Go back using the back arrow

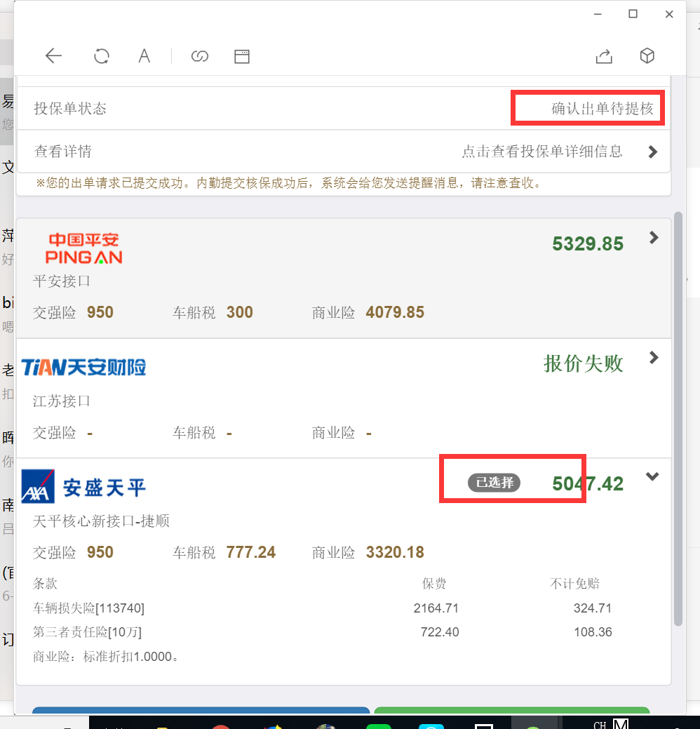point(53,56)
